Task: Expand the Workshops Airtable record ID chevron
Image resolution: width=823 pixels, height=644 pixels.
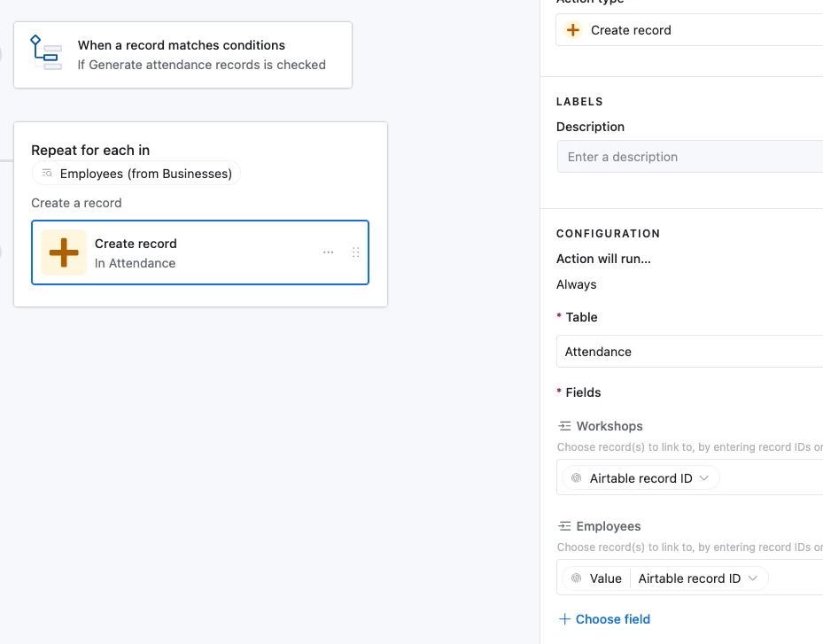Action: pyautogui.click(x=704, y=478)
